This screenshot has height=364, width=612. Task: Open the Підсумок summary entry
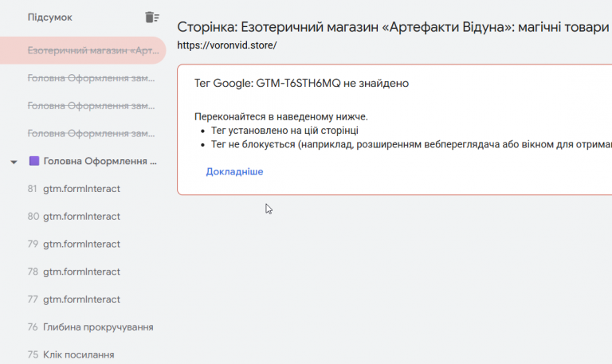click(x=50, y=18)
